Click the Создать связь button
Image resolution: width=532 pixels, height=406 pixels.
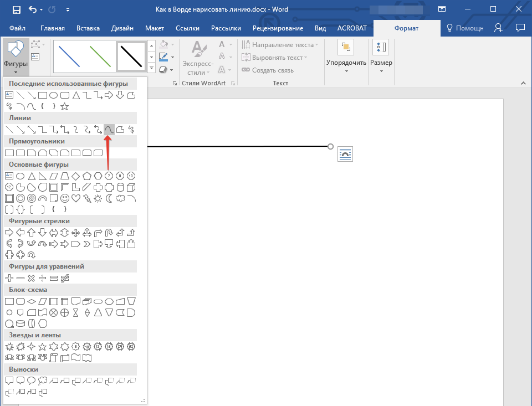268,70
